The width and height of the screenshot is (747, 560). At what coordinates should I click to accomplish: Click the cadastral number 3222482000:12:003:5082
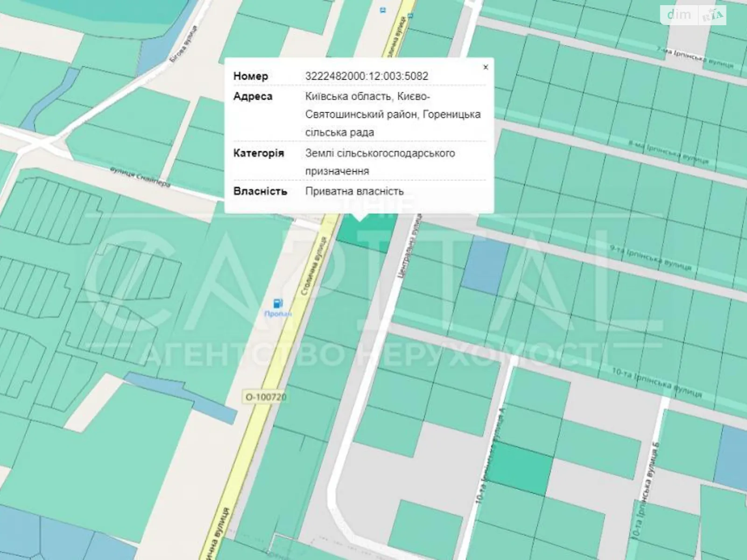(366, 76)
